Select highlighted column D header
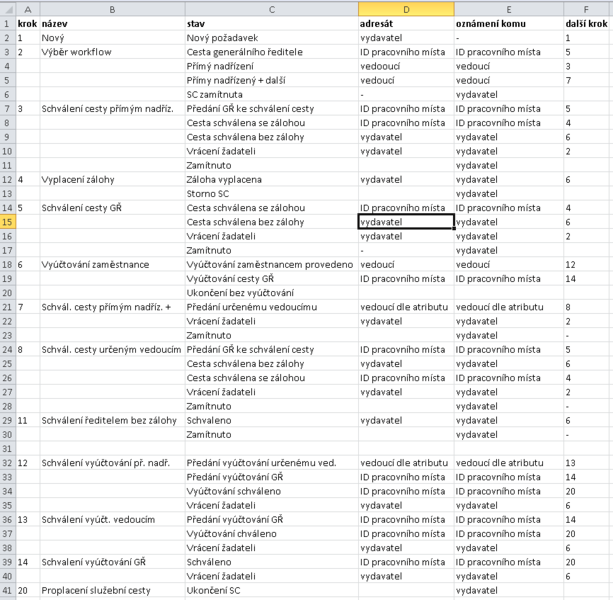The image size is (613, 600). click(x=406, y=9)
